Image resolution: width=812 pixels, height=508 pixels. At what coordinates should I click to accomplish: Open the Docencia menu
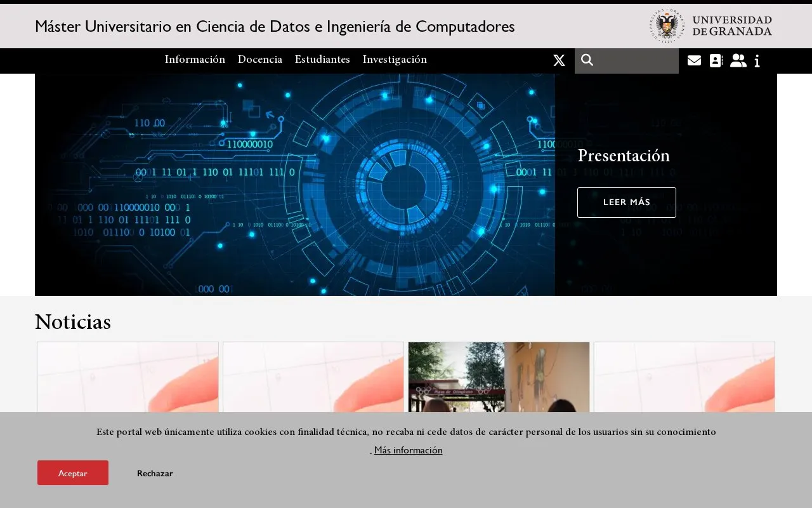pos(260,60)
